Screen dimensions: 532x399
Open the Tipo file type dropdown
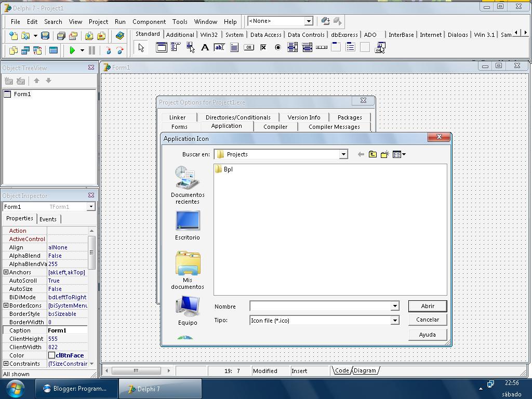[395, 320]
